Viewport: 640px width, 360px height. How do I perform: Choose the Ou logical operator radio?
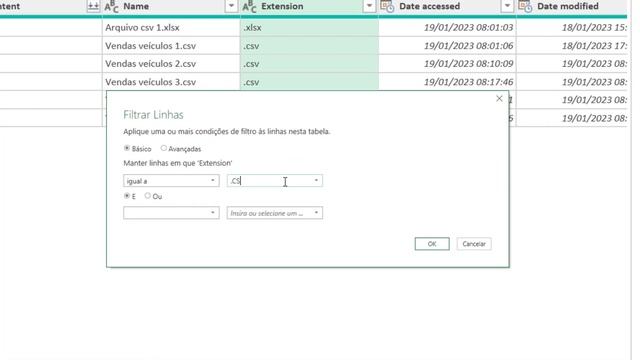click(148, 196)
